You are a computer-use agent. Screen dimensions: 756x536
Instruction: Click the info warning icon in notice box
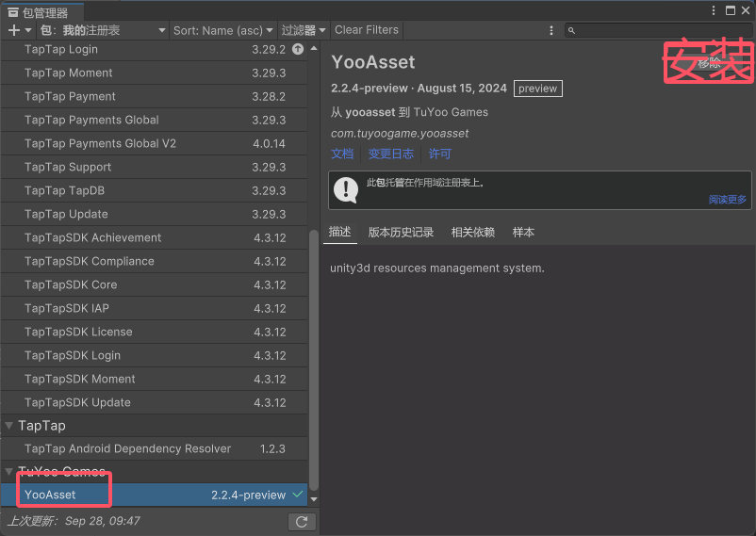(346, 189)
